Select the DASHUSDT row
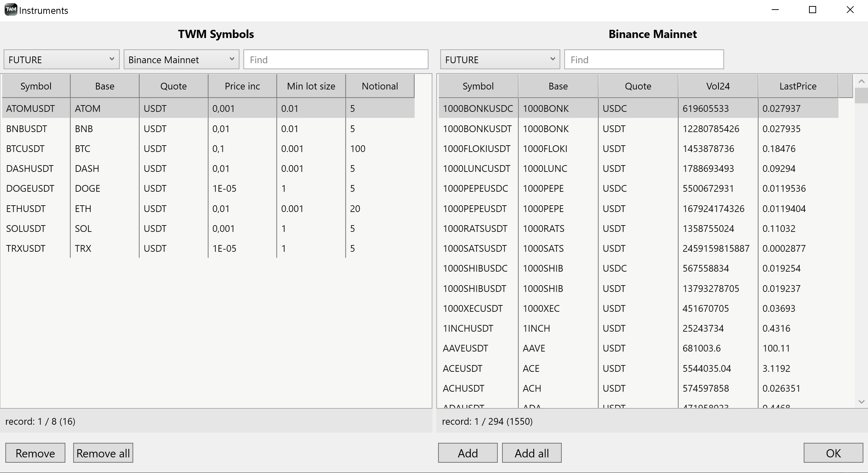This screenshot has width=868, height=473. coord(208,168)
